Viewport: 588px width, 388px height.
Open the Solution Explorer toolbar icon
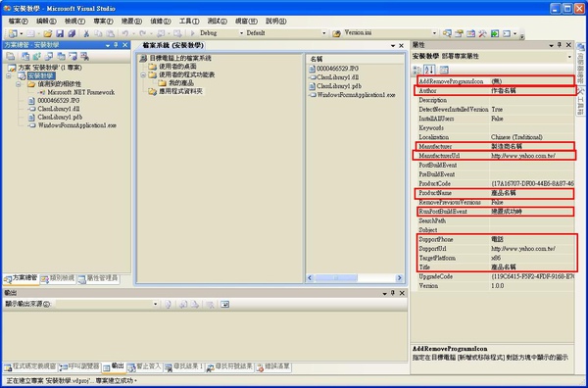pos(447,33)
